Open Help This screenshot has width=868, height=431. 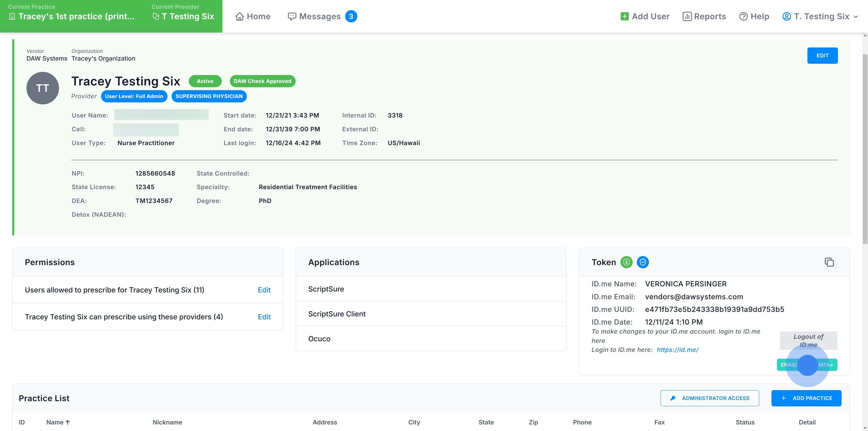[x=754, y=16]
